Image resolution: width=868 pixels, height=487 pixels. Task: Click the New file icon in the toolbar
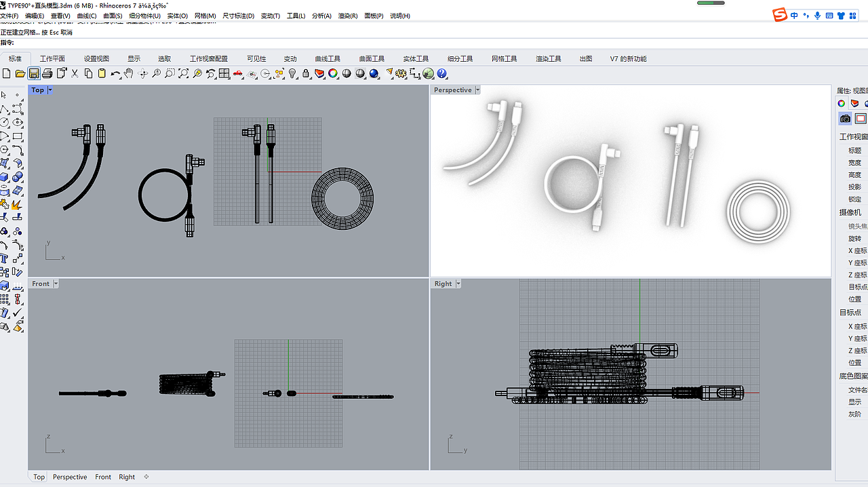click(7, 73)
